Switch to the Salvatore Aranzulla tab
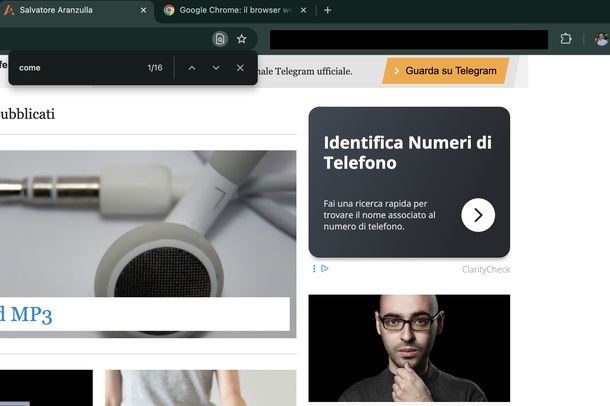 [70, 10]
